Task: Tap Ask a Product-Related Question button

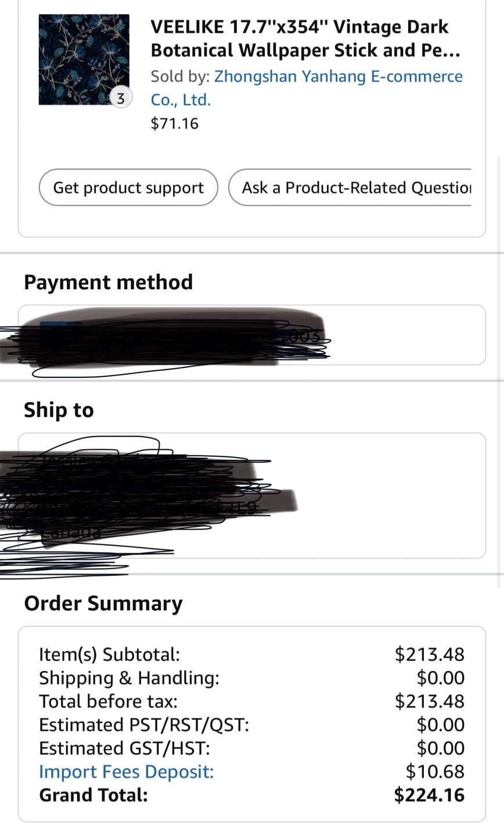Action: [350, 188]
